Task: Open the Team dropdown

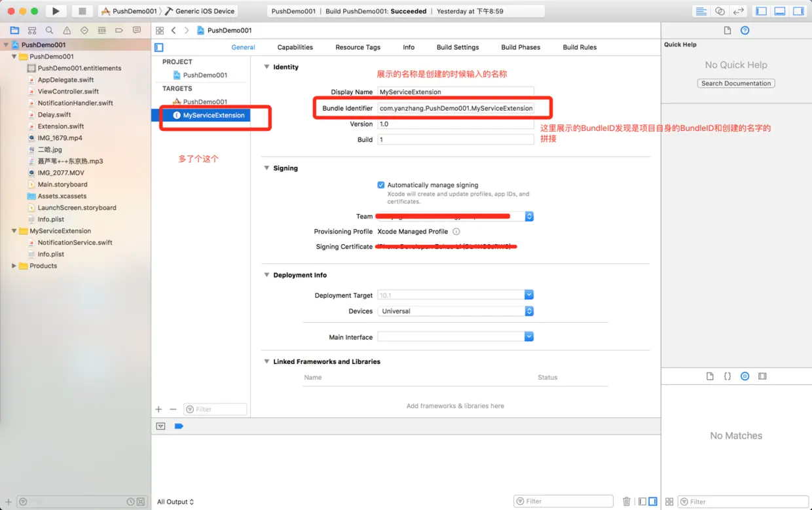Action: tap(529, 216)
